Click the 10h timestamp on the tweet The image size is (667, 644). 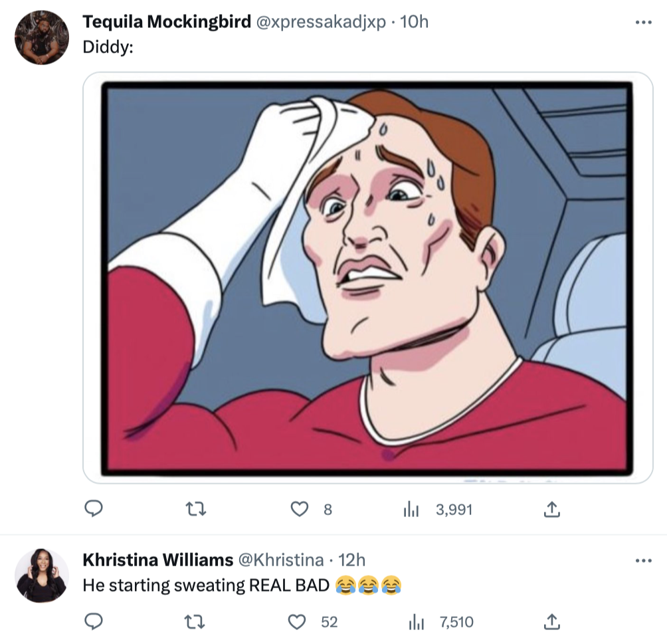click(x=415, y=22)
